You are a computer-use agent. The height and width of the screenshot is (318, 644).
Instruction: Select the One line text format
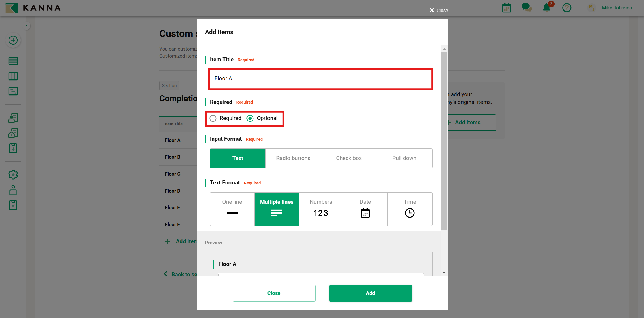click(x=232, y=209)
